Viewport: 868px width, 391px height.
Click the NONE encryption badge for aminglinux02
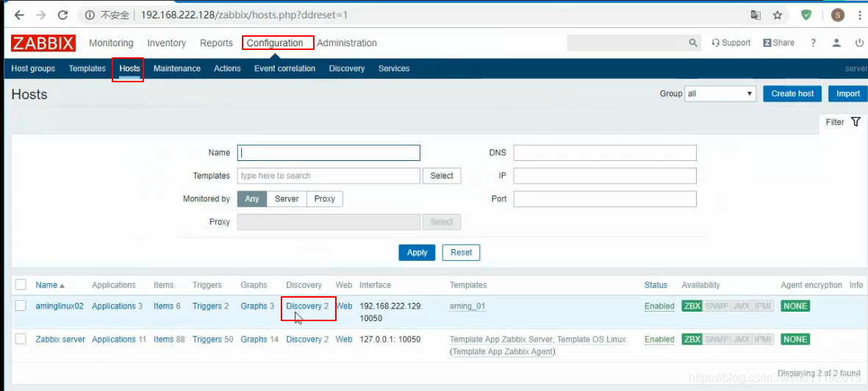[795, 306]
